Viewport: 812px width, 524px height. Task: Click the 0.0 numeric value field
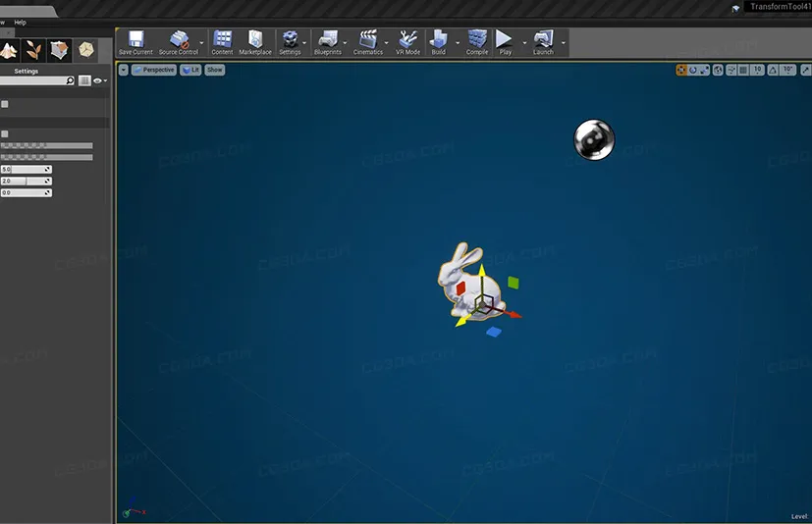coord(26,192)
